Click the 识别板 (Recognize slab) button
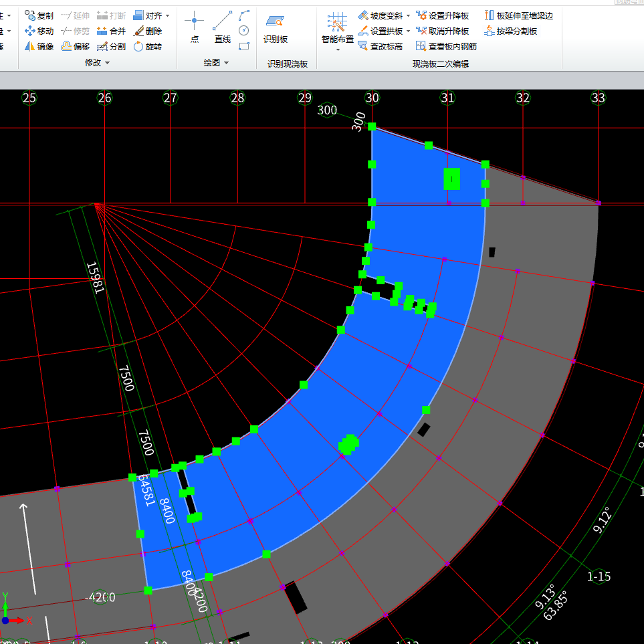The image size is (644, 644). click(275, 29)
